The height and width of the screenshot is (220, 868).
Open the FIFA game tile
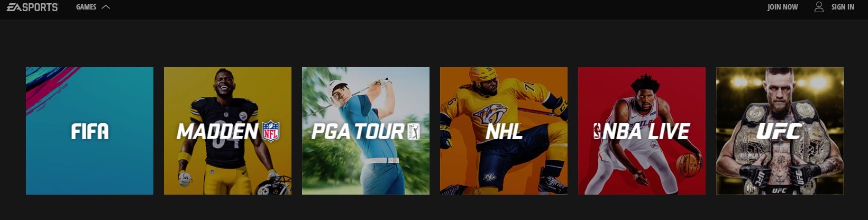click(x=89, y=131)
